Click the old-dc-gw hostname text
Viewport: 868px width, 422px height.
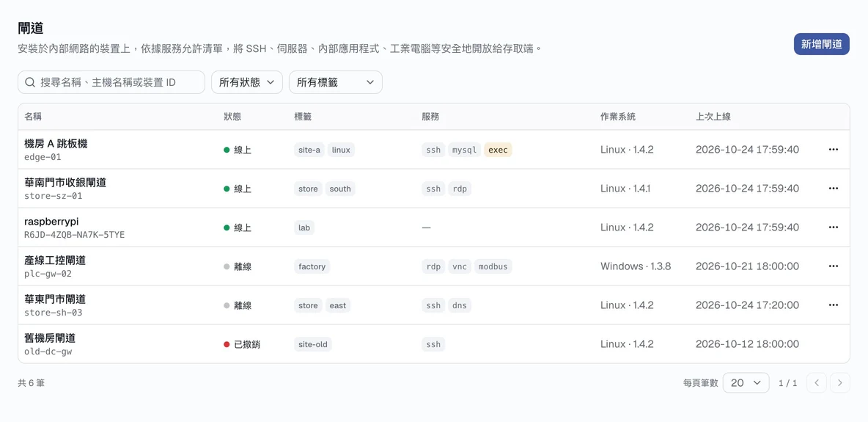pos(48,351)
